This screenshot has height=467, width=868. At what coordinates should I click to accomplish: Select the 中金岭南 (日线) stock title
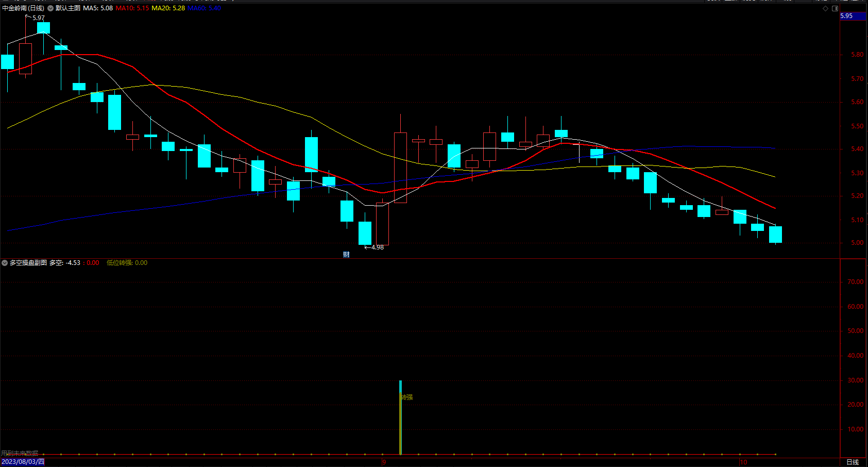[23, 8]
